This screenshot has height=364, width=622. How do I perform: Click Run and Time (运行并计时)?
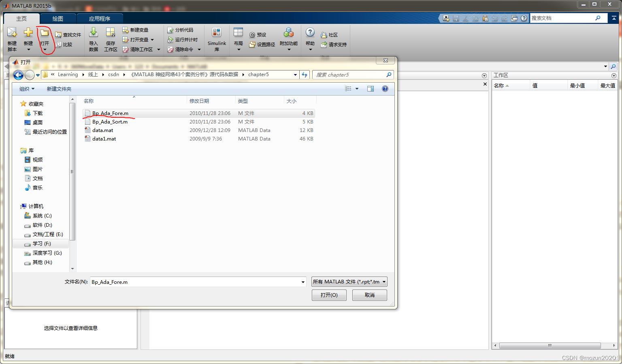[x=182, y=40]
